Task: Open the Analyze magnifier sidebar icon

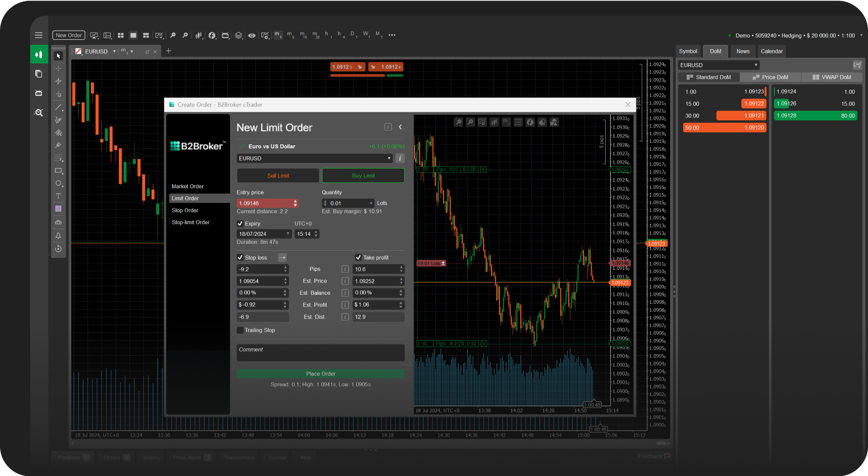Action: pos(39,113)
